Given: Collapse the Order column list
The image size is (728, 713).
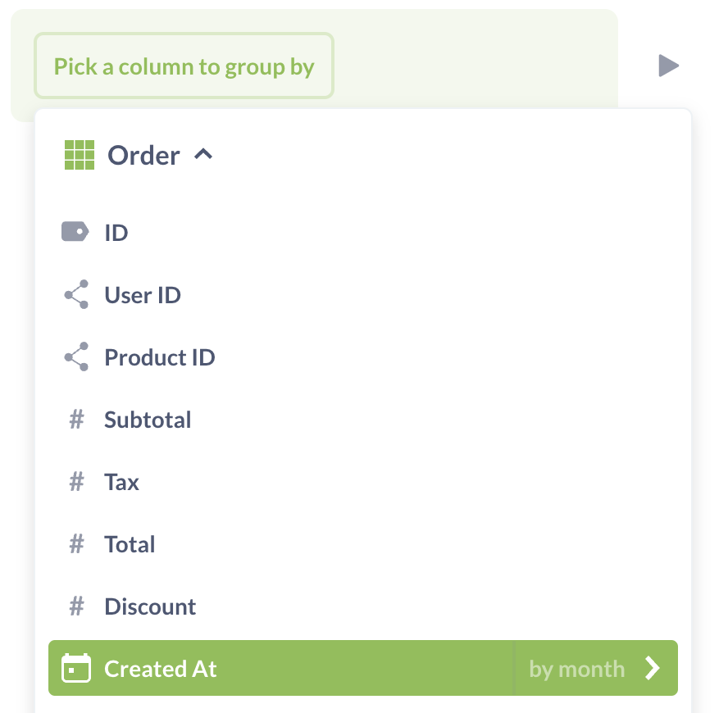Looking at the screenshot, I should 202,154.
